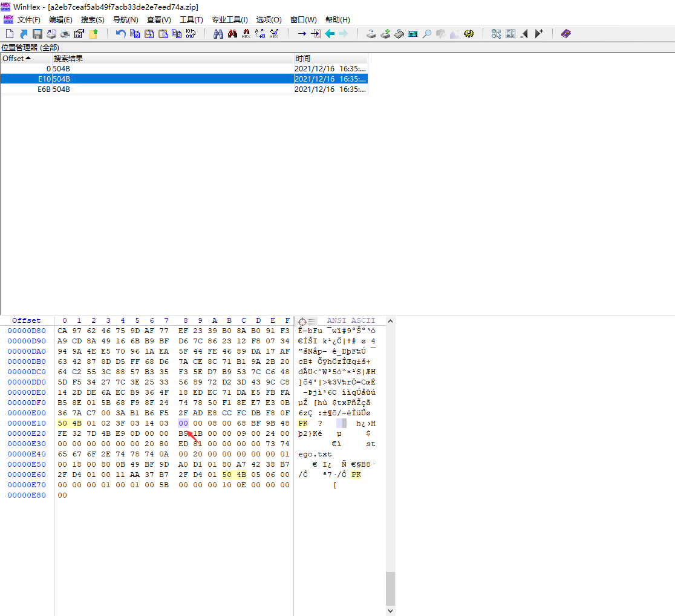Select the search result at offset 0

(184, 69)
